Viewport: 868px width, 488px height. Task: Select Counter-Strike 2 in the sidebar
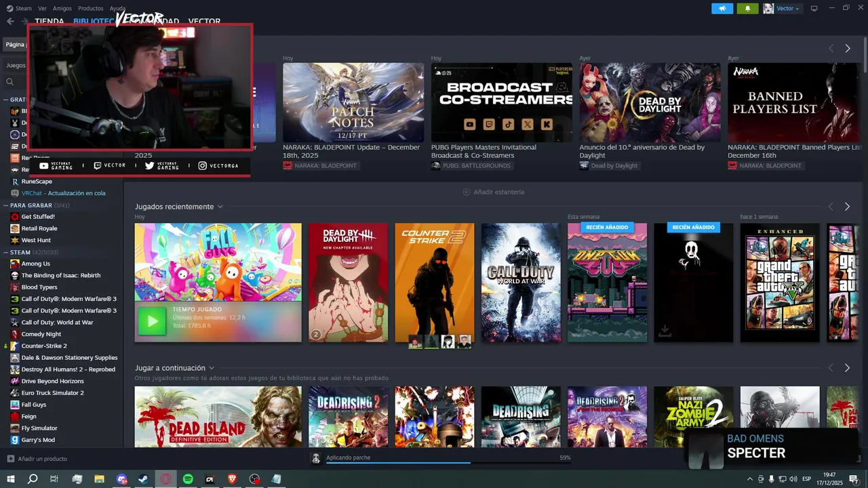click(44, 346)
